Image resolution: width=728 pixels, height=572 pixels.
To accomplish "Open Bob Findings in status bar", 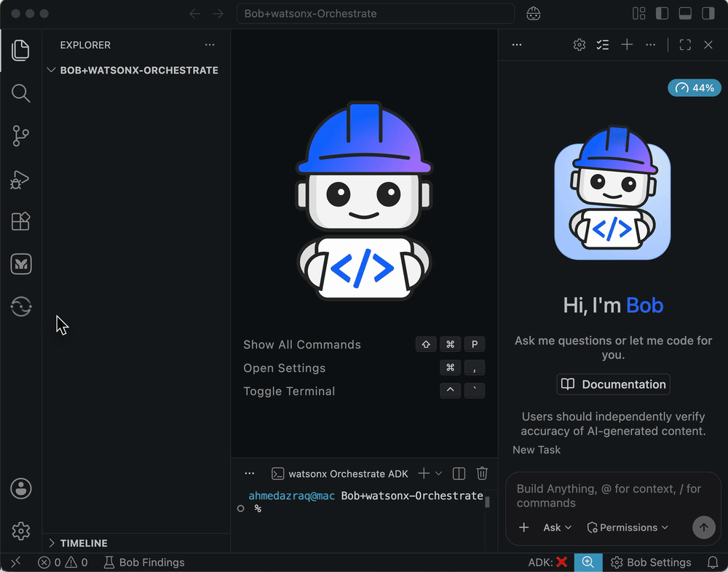I will pos(144,563).
